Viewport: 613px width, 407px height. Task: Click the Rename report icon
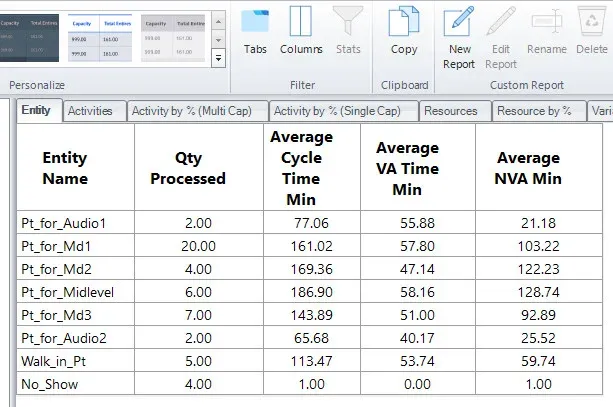tap(547, 22)
